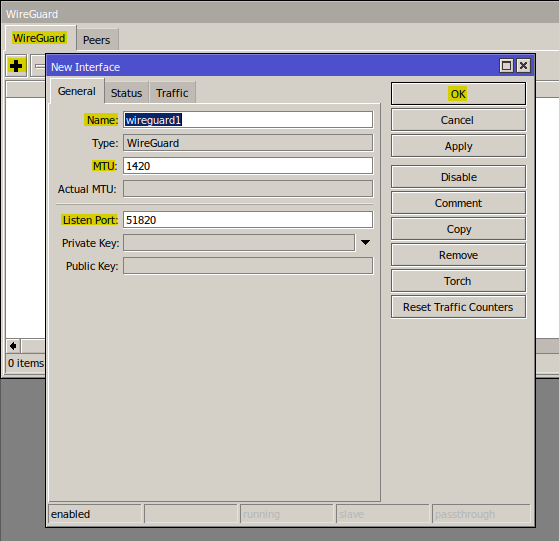Close the New Interface dialog
Image resolution: width=559 pixels, height=541 pixels.
coord(523,66)
